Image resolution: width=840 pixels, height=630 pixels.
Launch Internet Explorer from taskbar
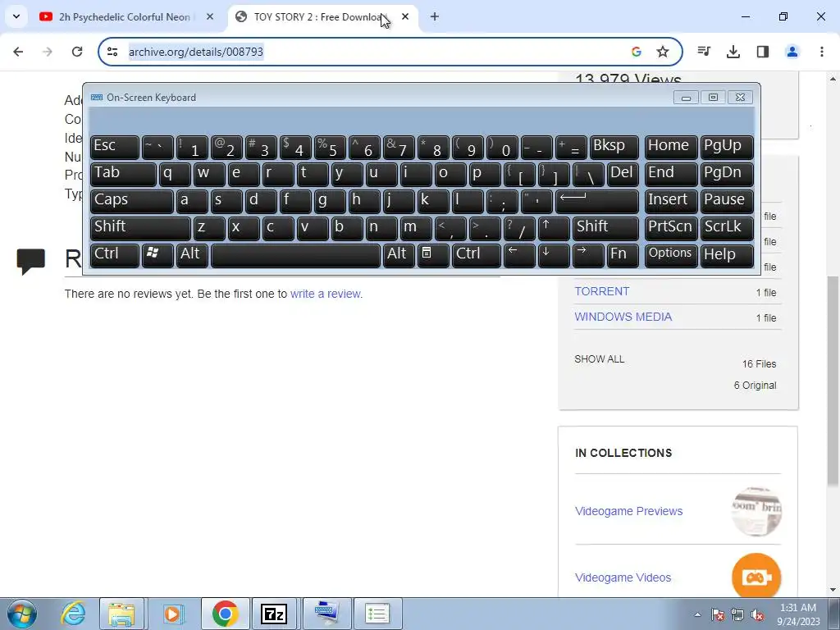pyautogui.click(x=73, y=614)
